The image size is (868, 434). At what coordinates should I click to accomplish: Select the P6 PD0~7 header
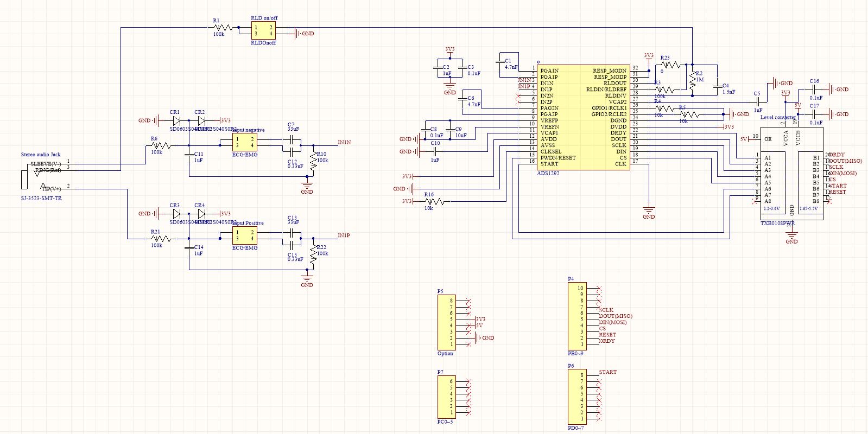(x=576, y=397)
